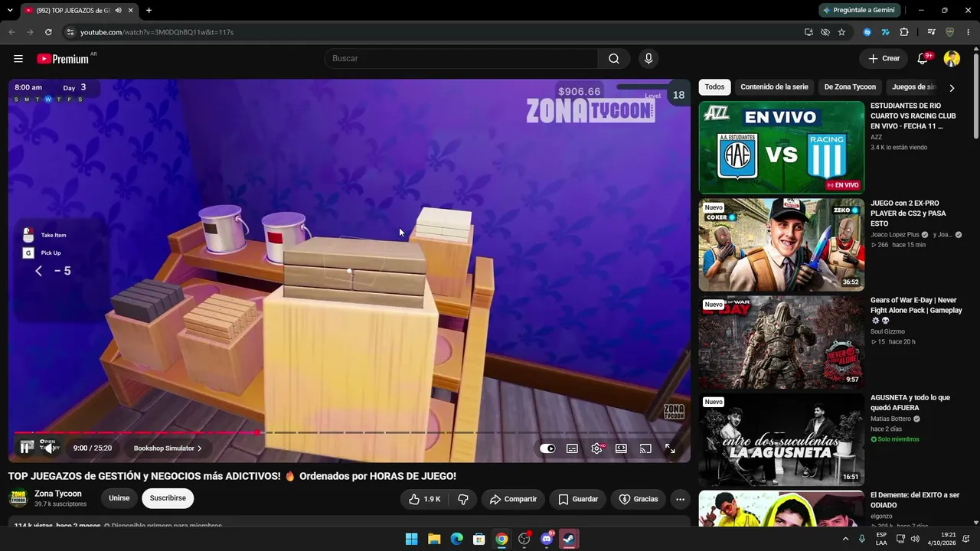
Task: Reload the page
Action: pos(48,32)
